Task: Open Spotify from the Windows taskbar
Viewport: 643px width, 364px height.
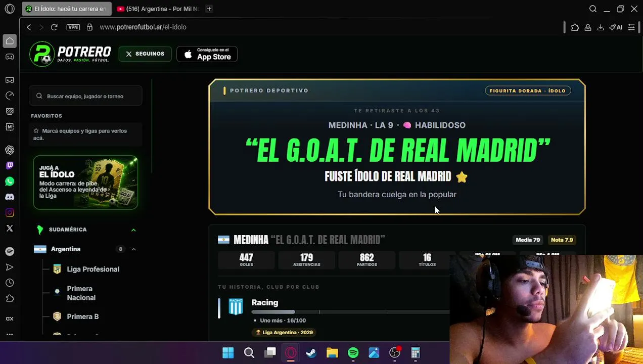Action: coord(353,352)
